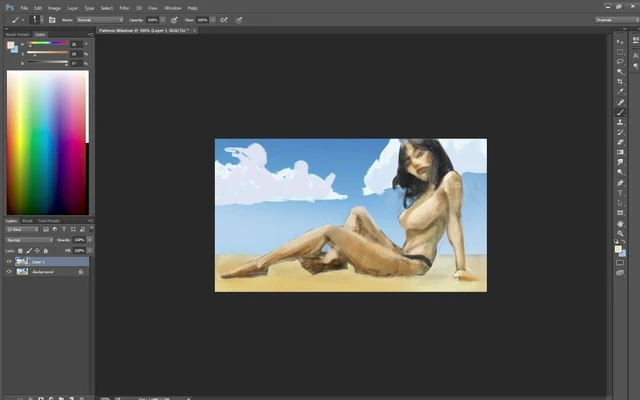Select the Gradient tool
This screenshot has width=640, height=400.
pyautogui.click(x=620, y=152)
